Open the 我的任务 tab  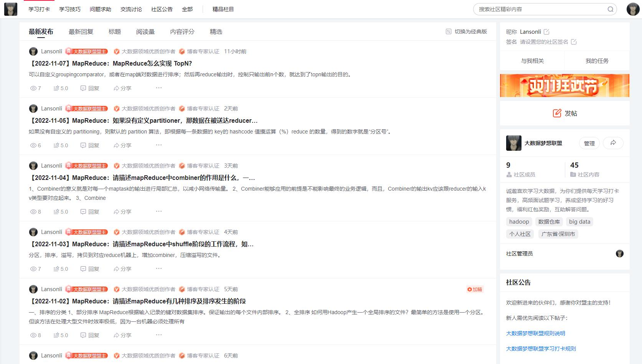tap(597, 61)
